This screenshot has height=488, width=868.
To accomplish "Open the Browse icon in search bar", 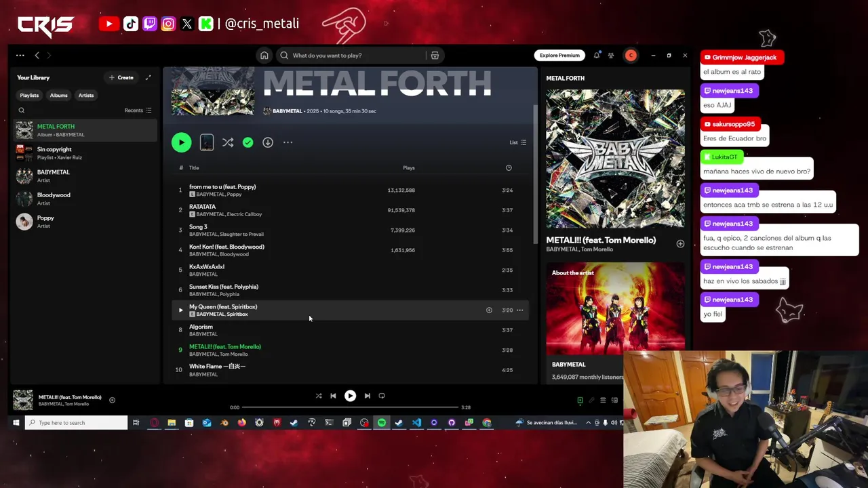I will click(x=435, y=56).
